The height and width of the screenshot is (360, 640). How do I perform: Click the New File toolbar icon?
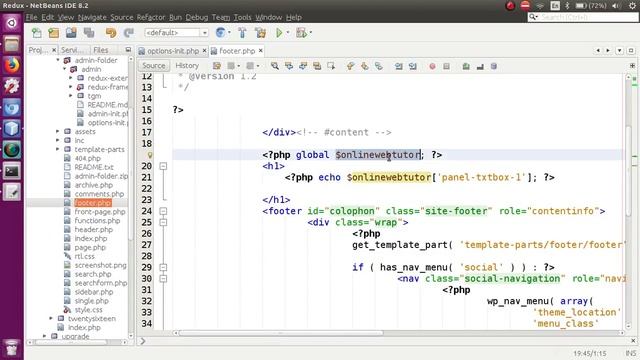pyautogui.click(x=37, y=33)
